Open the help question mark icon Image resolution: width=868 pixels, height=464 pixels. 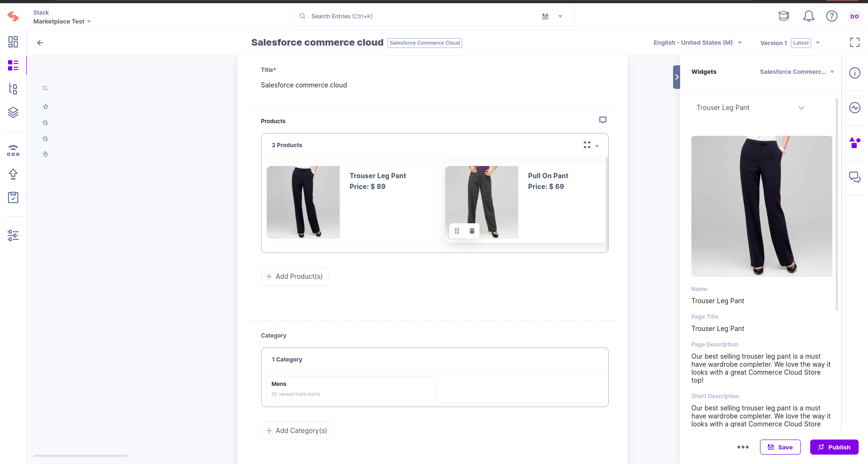click(832, 16)
